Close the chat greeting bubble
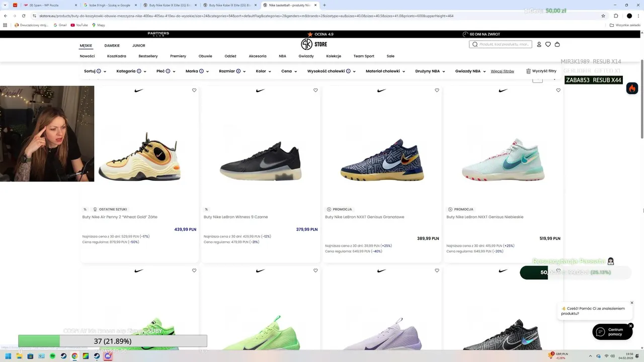 click(x=632, y=303)
